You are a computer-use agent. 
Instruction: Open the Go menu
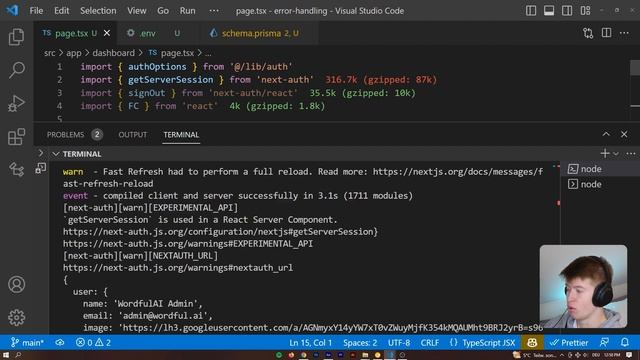pyautogui.click(x=163, y=11)
